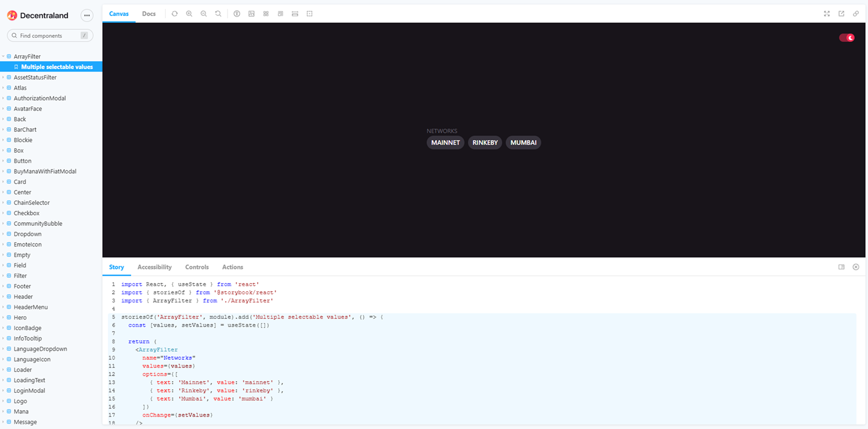Click the Find components search field

click(x=50, y=36)
